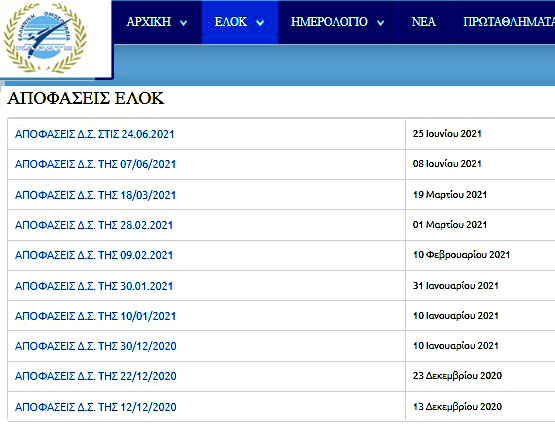555x429 pixels.
Task: Open ΑΠΟΦΑΣΕΙΣ Δ.Σ. ΤΗΣ 28.02.2021 link
Action: tap(94, 225)
